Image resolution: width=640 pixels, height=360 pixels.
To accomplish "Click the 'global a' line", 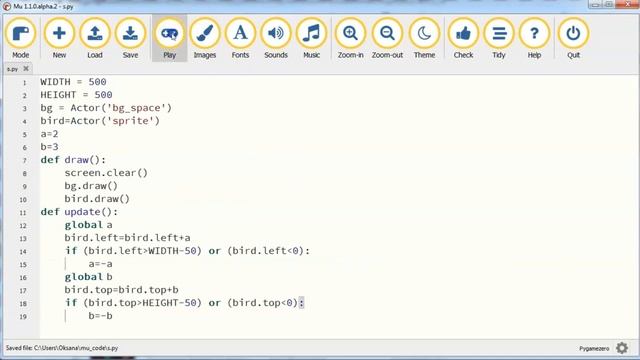I will click(x=88, y=225).
